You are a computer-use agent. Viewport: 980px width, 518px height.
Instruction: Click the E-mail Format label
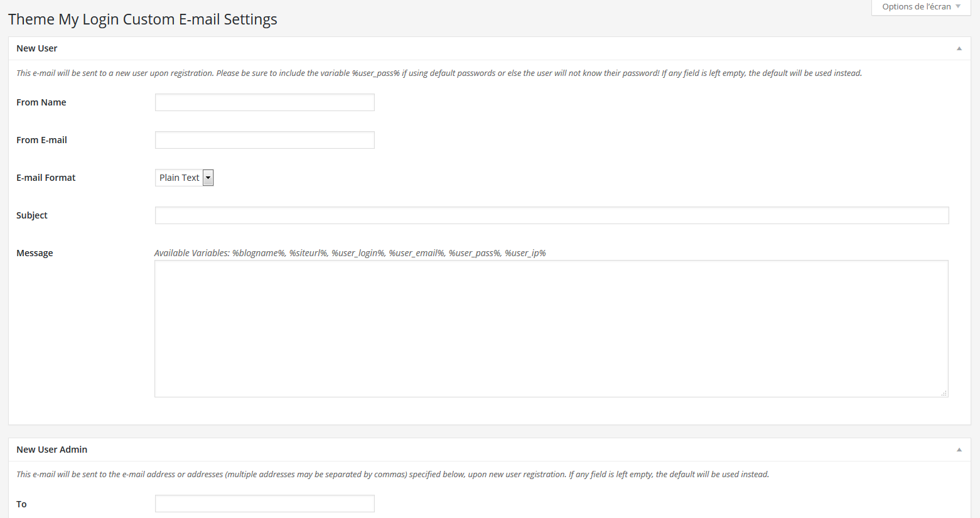click(46, 178)
